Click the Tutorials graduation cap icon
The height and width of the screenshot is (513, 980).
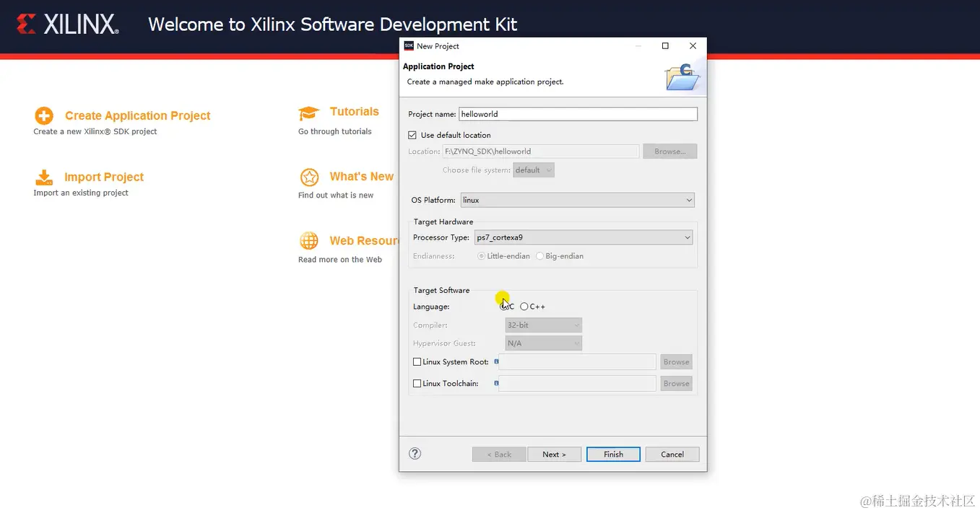pos(309,113)
